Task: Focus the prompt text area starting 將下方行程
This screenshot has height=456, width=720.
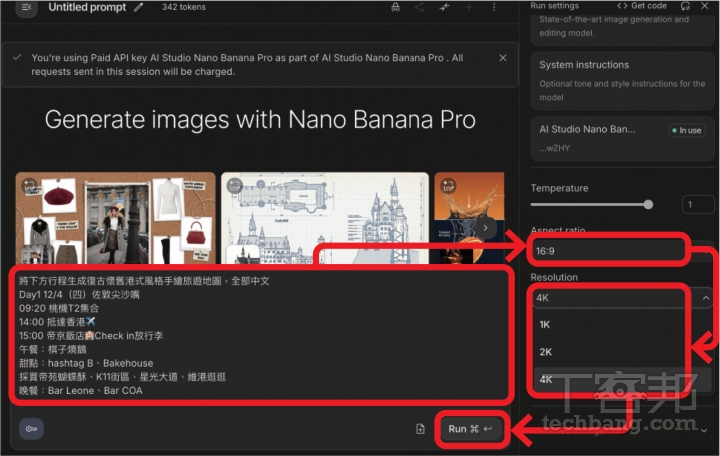Action: (260, 336)
